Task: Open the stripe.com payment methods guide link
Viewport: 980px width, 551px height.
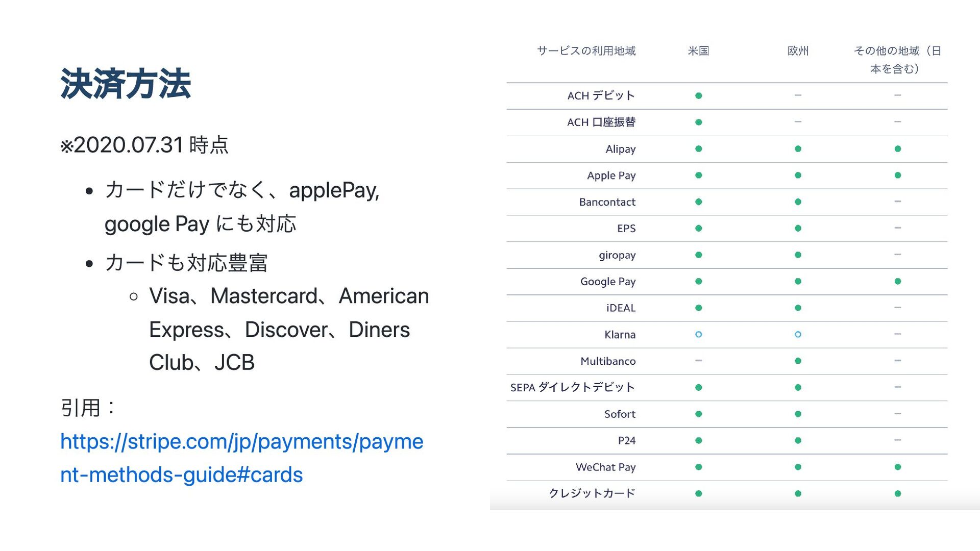Action: pos(241,458)
